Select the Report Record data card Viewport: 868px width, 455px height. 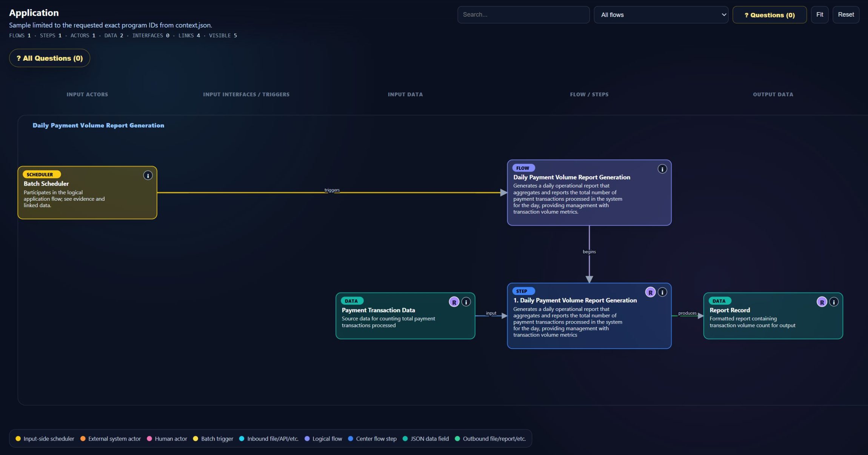(x=773, y=316)
